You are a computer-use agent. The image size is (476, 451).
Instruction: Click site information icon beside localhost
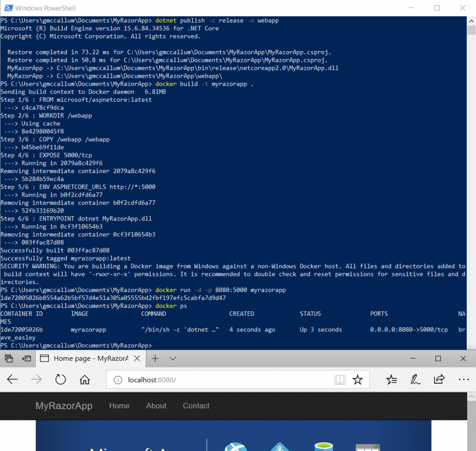click(x=118, y=380)
